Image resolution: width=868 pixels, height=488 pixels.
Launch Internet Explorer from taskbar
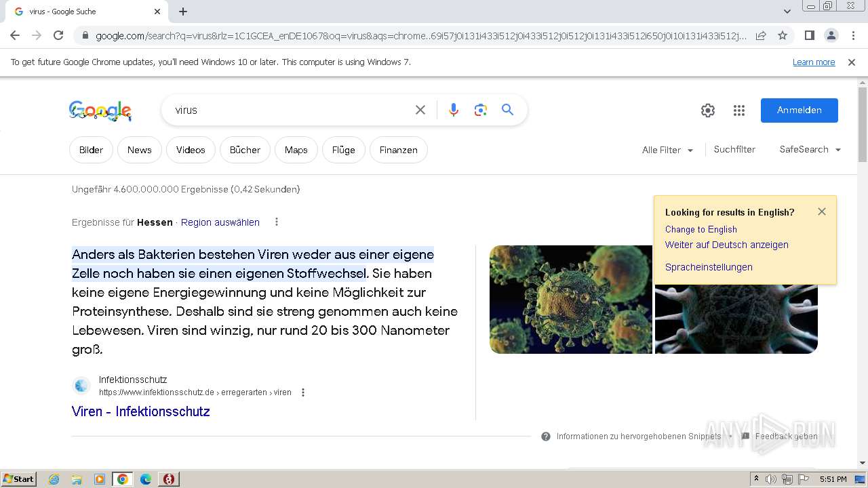click(x=54, y=479)
